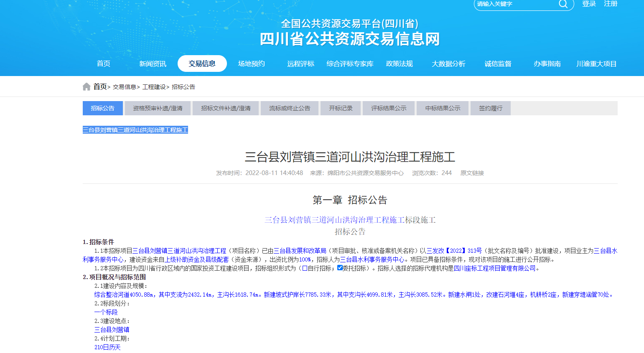Click 三台县发展和改革局 text

[300, 251]
